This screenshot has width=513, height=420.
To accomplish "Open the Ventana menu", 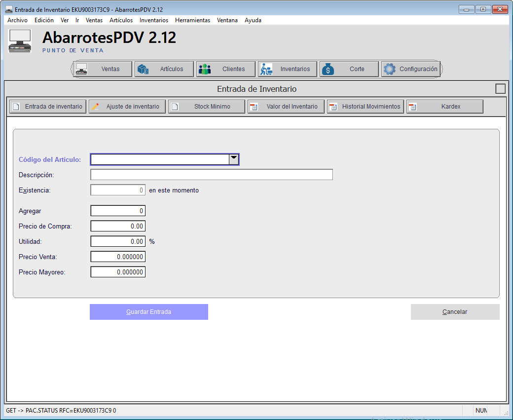I will [x=227, y=20].
